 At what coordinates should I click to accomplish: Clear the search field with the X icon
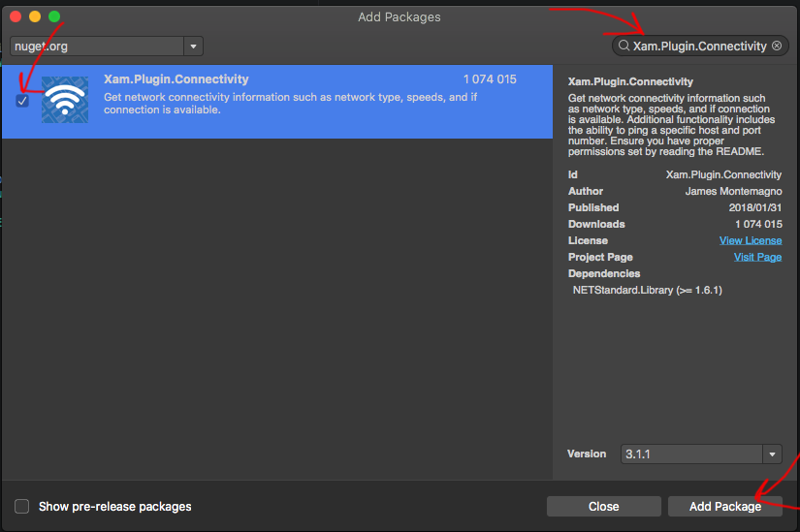pos(777,46)
